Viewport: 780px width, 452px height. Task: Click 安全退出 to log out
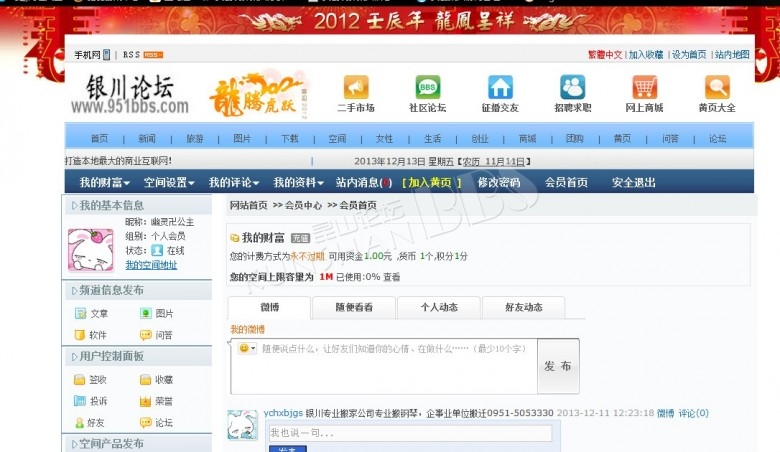click(x=633, y=182)
